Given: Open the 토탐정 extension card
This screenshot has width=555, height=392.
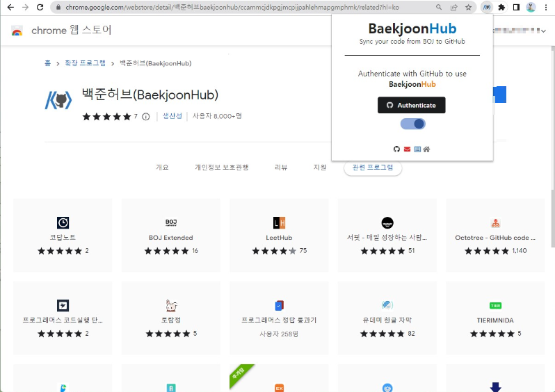Looking at the screenshot, I should [x=171, y=318].
